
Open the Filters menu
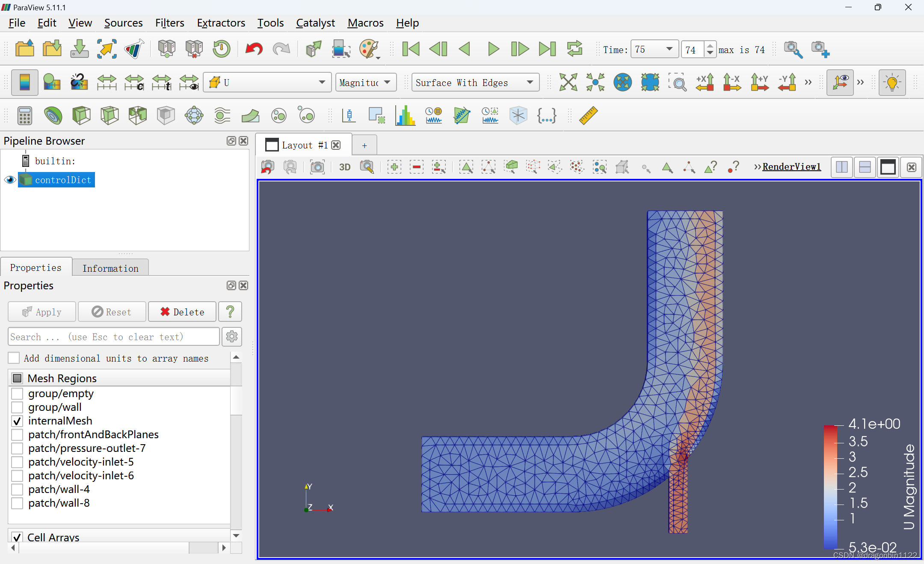coord(169,23)
